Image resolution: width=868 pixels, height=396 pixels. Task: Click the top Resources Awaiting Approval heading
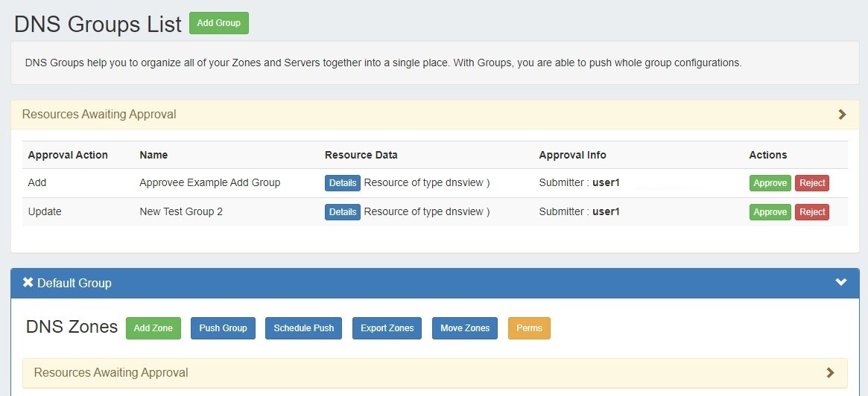coord(99,115)
